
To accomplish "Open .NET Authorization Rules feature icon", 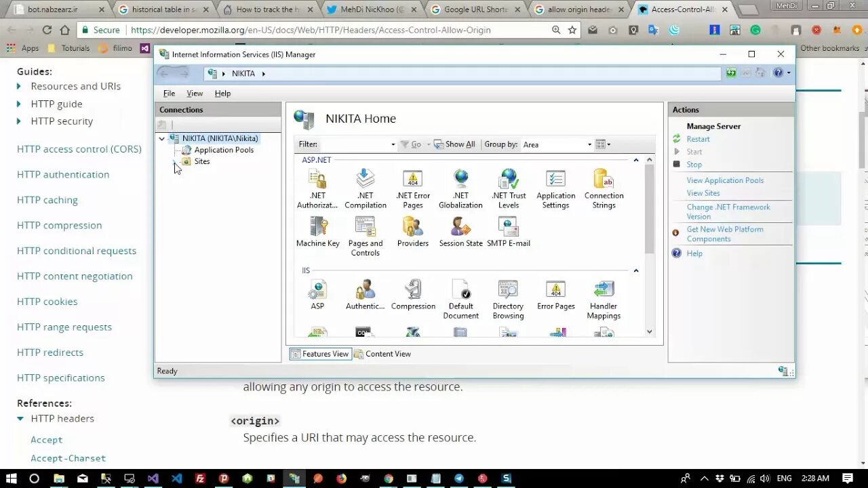I will tap(317, 189).
